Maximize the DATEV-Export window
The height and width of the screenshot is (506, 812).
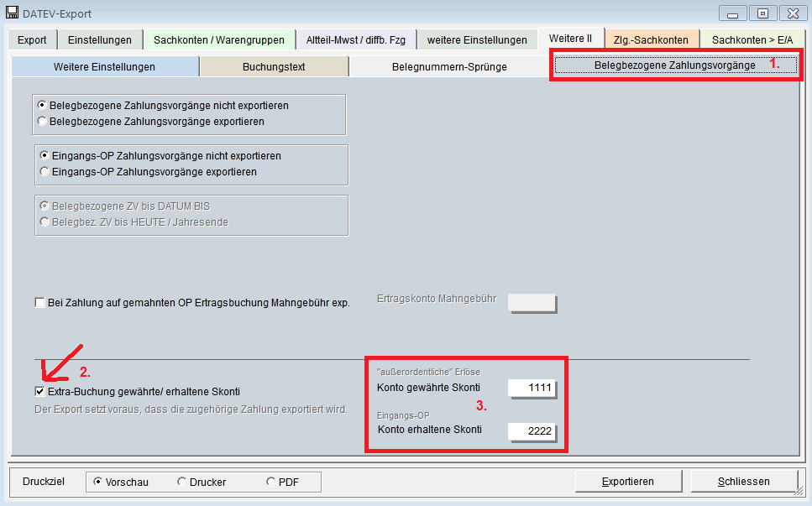pyautogui.click(x=762, y=13)
